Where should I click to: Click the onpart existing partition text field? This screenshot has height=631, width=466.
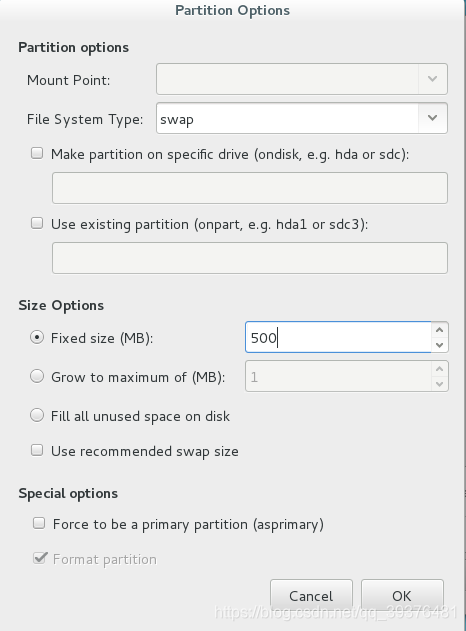pyautogui.click(x=249, y=258)
